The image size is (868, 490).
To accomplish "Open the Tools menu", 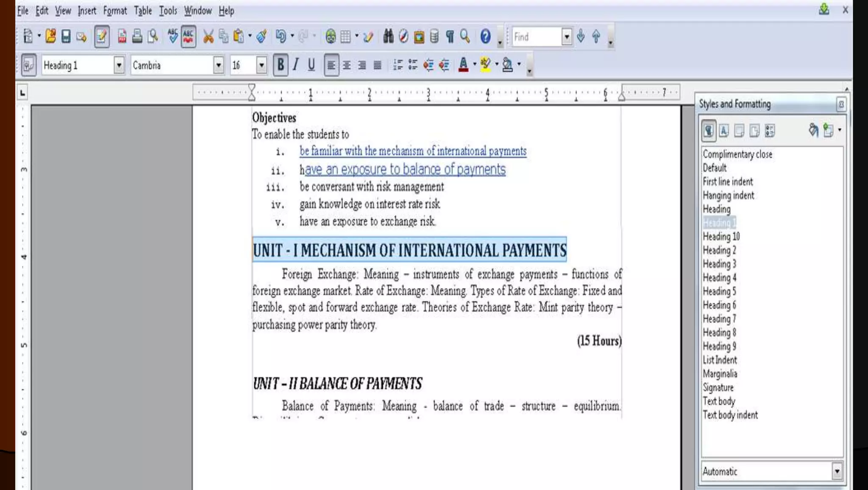I will [168, 11].
